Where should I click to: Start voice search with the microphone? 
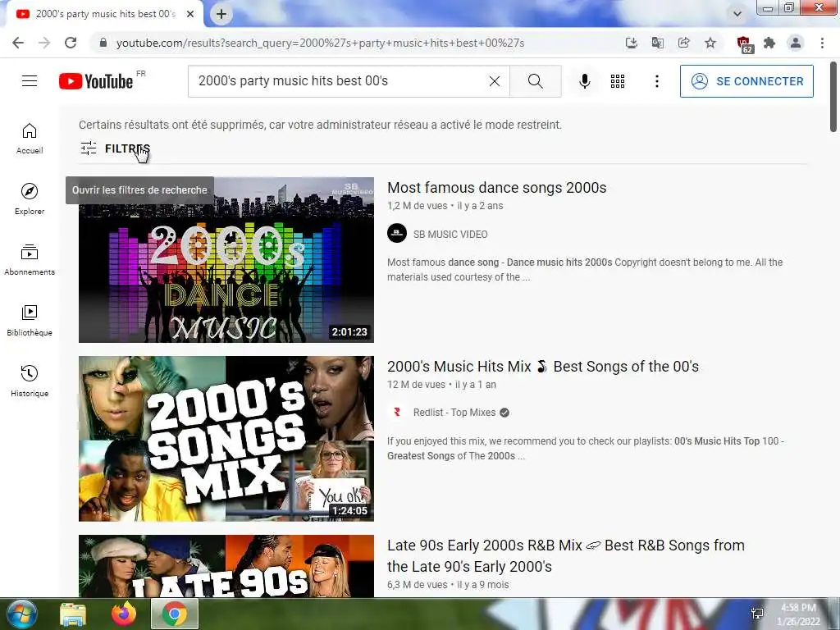[x=584, y=81]
